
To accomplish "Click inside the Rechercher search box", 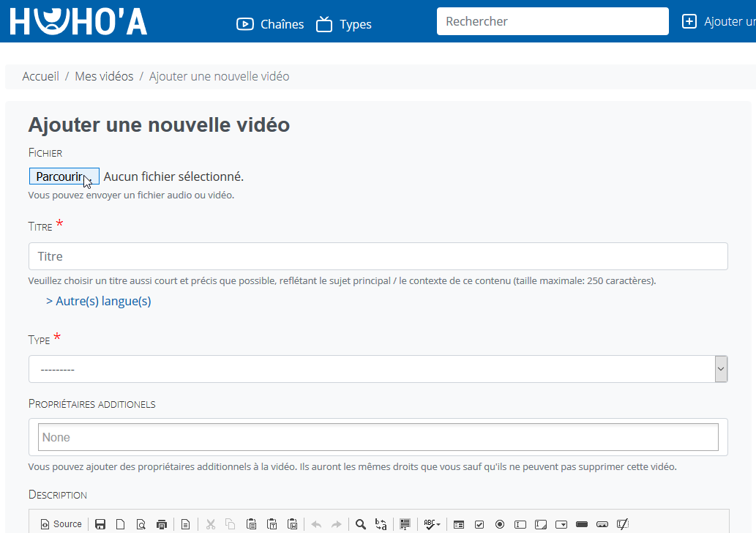I will click(552, 21).
